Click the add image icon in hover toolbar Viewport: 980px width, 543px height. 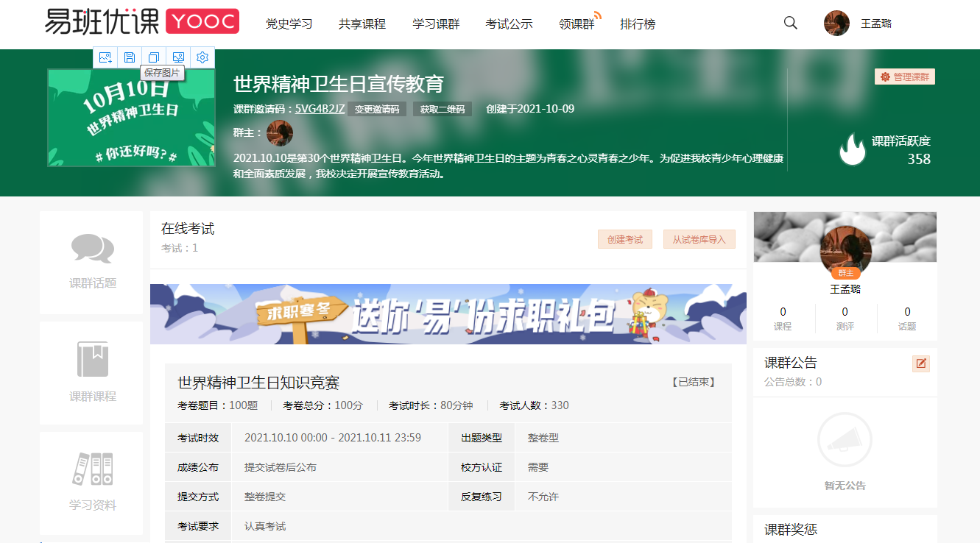click(105, 57)
